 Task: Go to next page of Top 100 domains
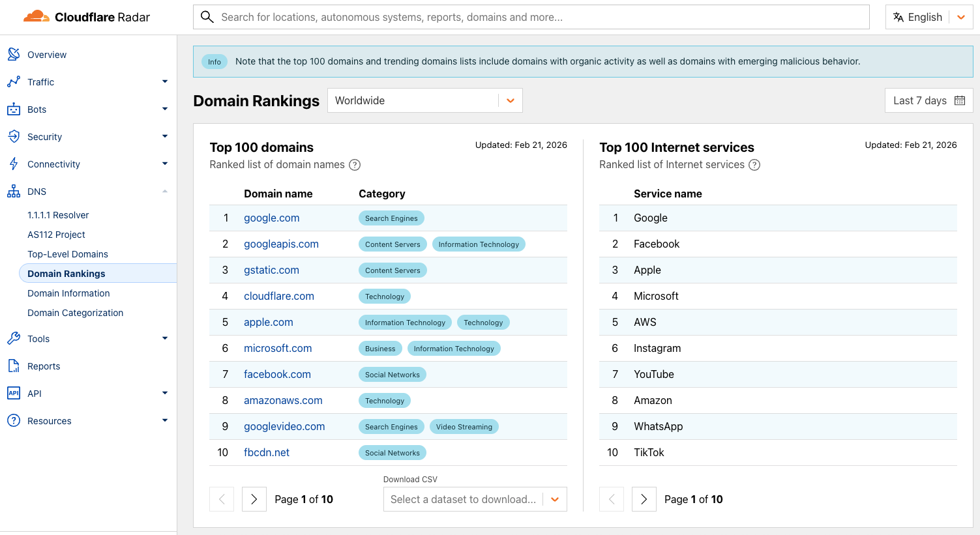point(254,499)
